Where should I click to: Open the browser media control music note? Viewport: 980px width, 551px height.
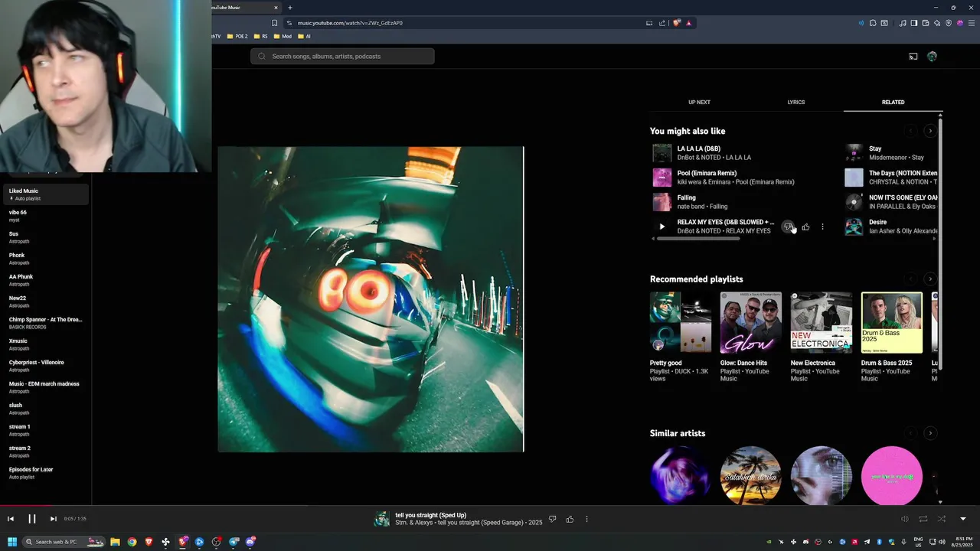point(903,23)
